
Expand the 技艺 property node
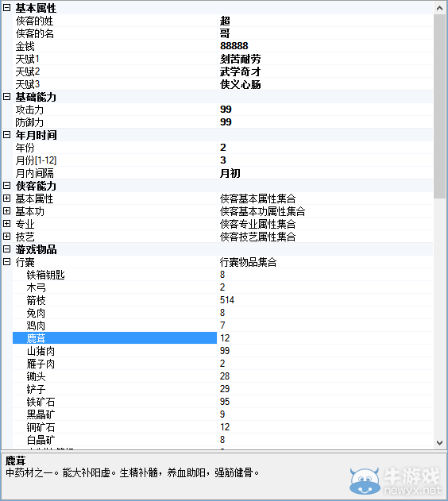[x=6, y=237]
